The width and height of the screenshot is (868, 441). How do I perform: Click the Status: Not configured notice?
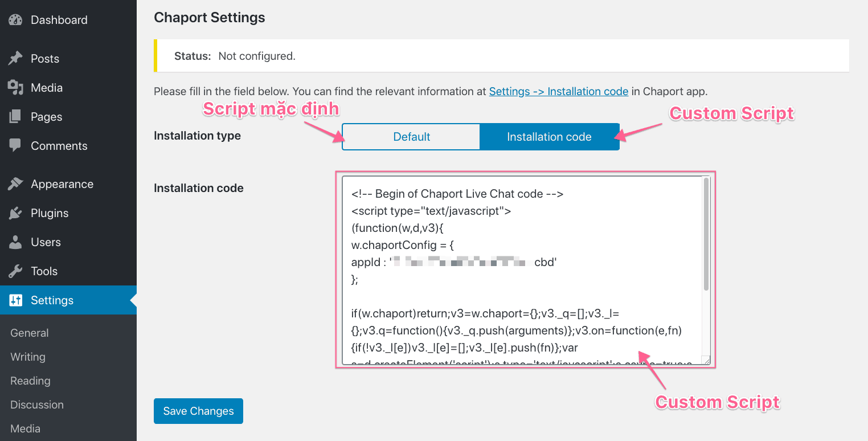click(501, 56)
